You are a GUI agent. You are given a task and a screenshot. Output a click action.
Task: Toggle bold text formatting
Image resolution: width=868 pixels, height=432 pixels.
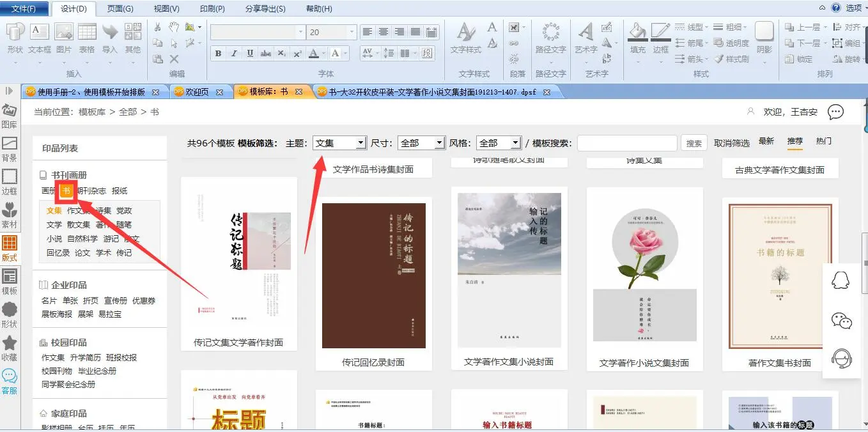pyautogui.click(x=218, y=53)
